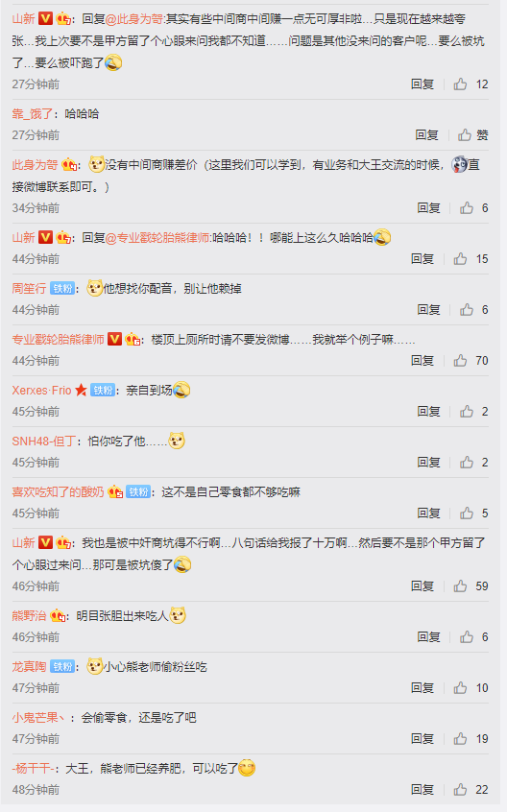The width and height of the screenshot is (507, 812).
Task: Click thumbs-up on 靠_饿了's 哈哈哈 comment
Action: click(x=465, y=135)
